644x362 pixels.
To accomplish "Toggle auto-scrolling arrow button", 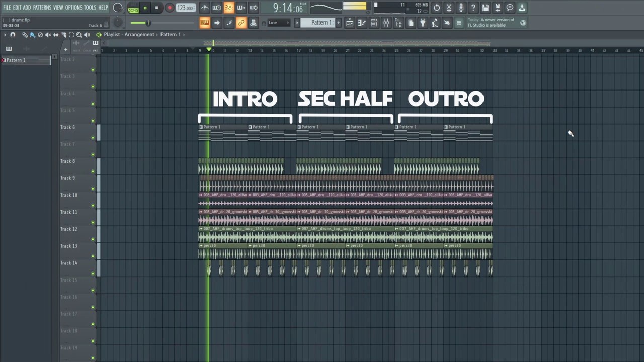I will pyautogui.click(x=217, y=23).
